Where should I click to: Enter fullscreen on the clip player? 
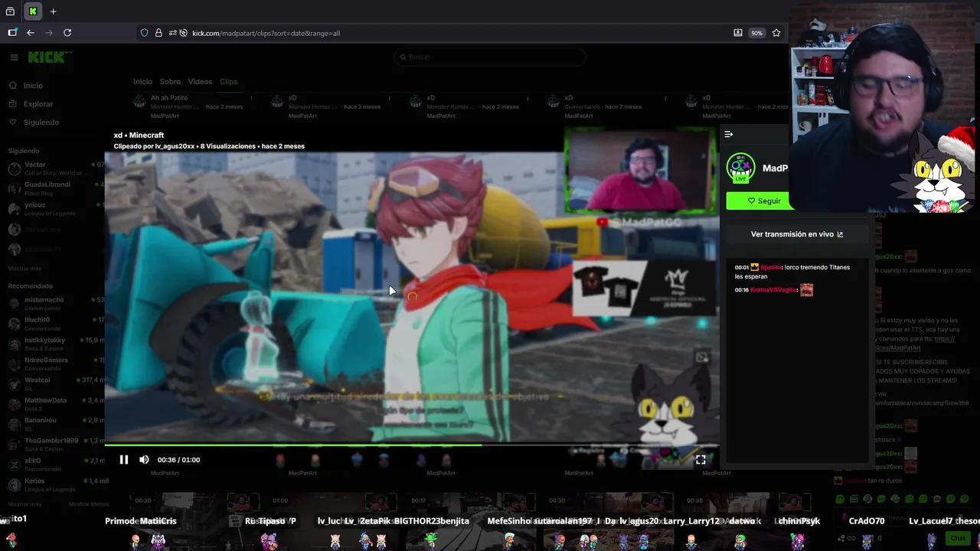pos(701,460)
